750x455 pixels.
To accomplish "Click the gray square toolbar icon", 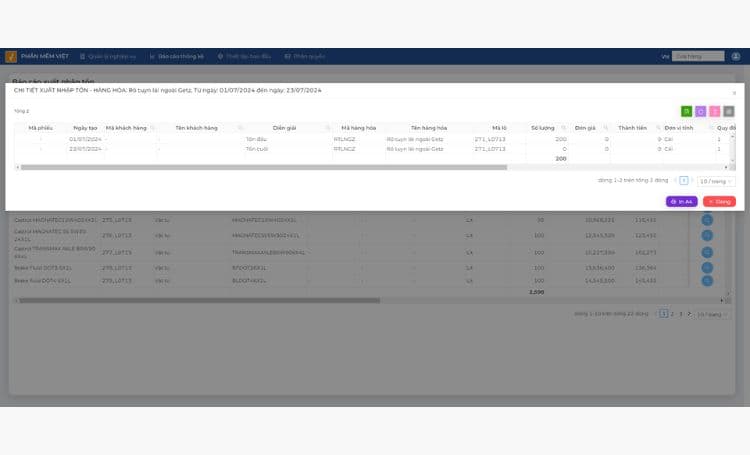I will point(728,111).
